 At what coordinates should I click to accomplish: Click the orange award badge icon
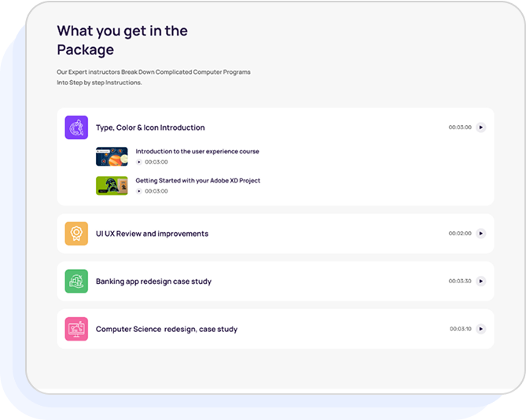coord(76,234)
